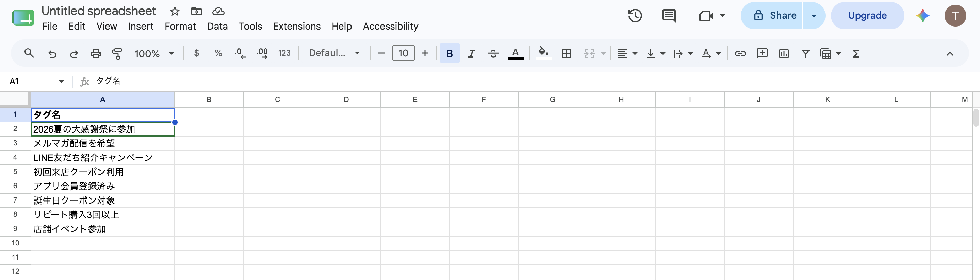Select cell containing メルマガ配信を希望

coord(103,143)
